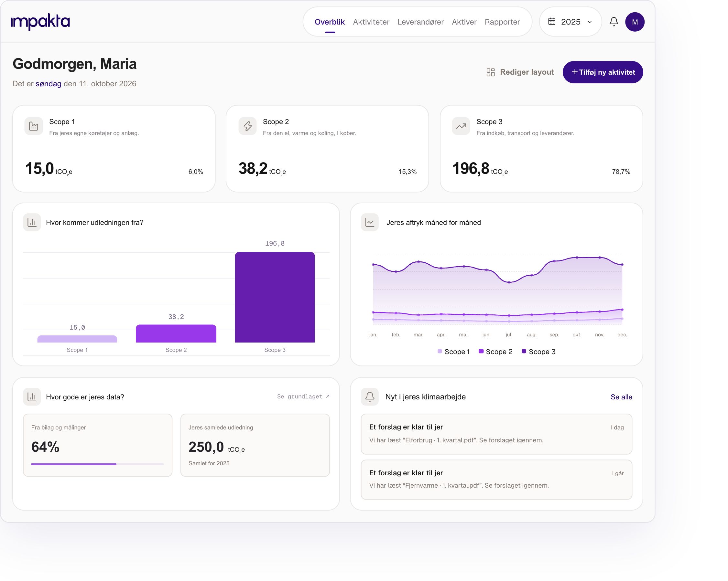Click the Scope 2 lightning icon

click(247, 126)
